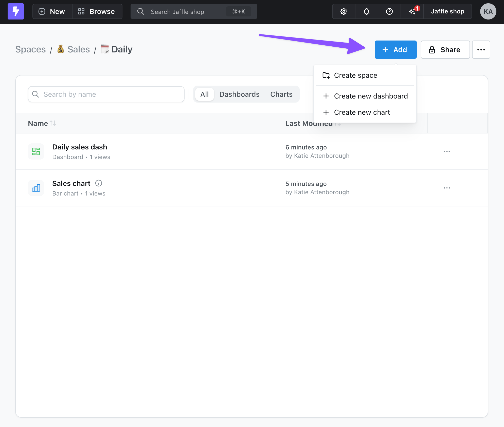Open the settings gear icon
The image size is (504, 427).
(344, 11)
